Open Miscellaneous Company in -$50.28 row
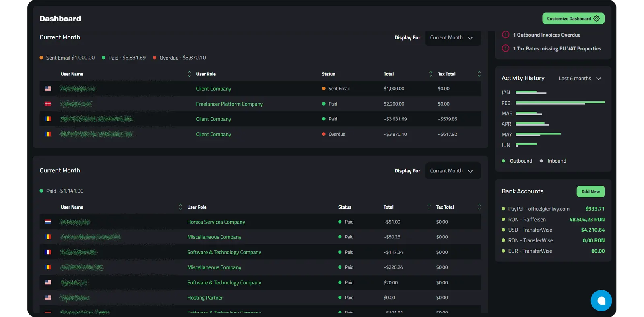Viewport: 644px width, 317px height. (x=214, y=237)
